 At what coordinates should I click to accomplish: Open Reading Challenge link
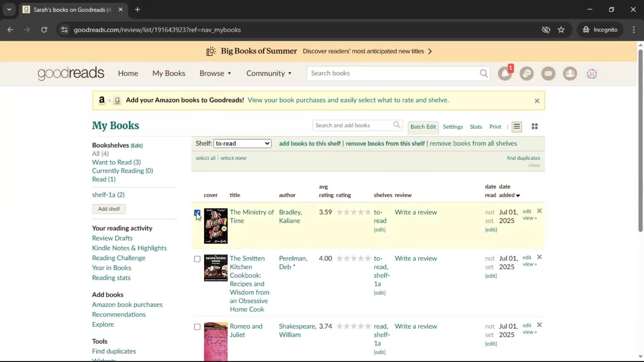click(x=119, y=258)
